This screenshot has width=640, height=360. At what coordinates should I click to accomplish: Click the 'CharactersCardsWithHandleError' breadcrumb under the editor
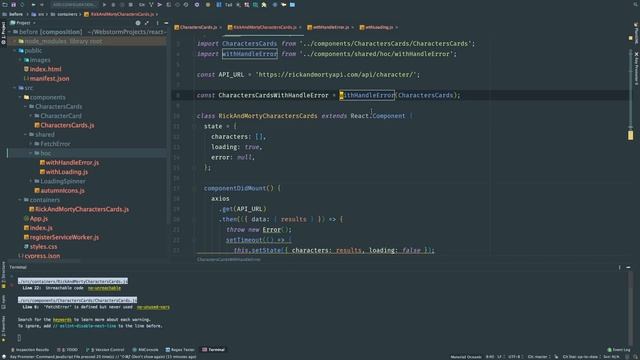coord(229,260)
